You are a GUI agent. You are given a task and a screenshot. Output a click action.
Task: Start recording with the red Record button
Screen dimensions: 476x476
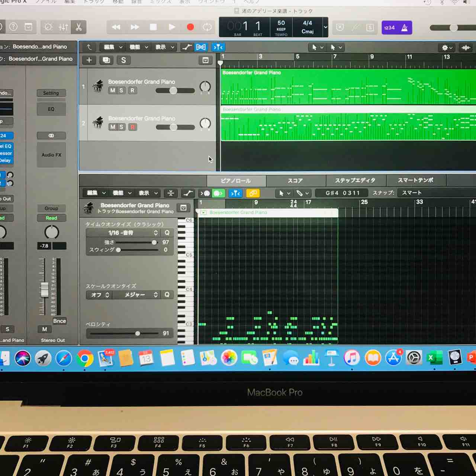click(x=190, y=27)
